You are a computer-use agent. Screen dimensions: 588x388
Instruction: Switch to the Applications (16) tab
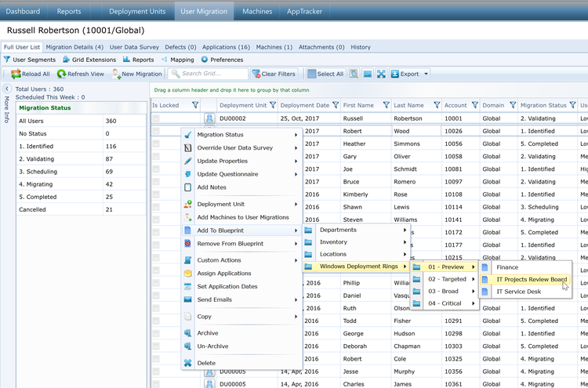[x=226, y=47]
